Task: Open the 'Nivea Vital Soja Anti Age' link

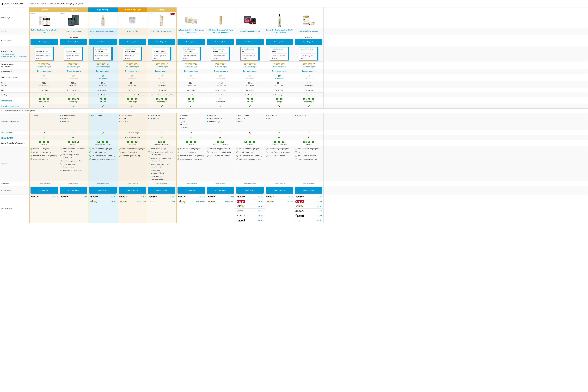Action: [309, 31]
